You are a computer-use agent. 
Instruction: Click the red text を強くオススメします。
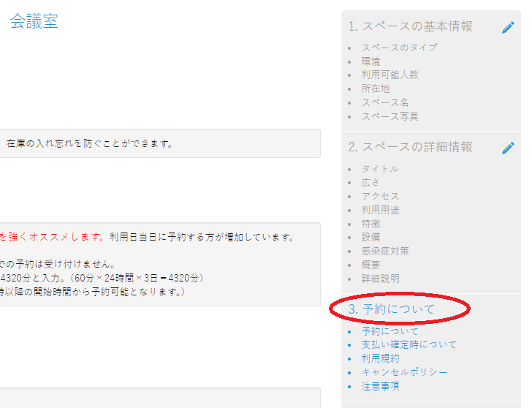53,237
